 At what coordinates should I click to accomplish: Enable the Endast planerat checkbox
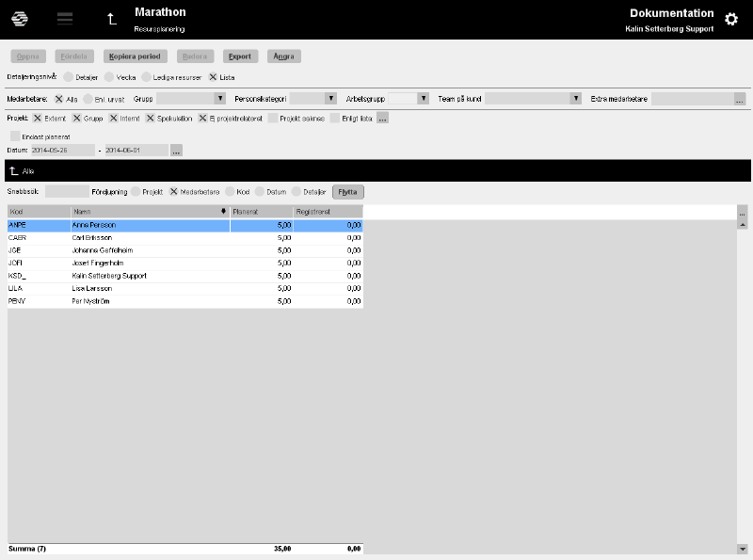click(15, 136)
